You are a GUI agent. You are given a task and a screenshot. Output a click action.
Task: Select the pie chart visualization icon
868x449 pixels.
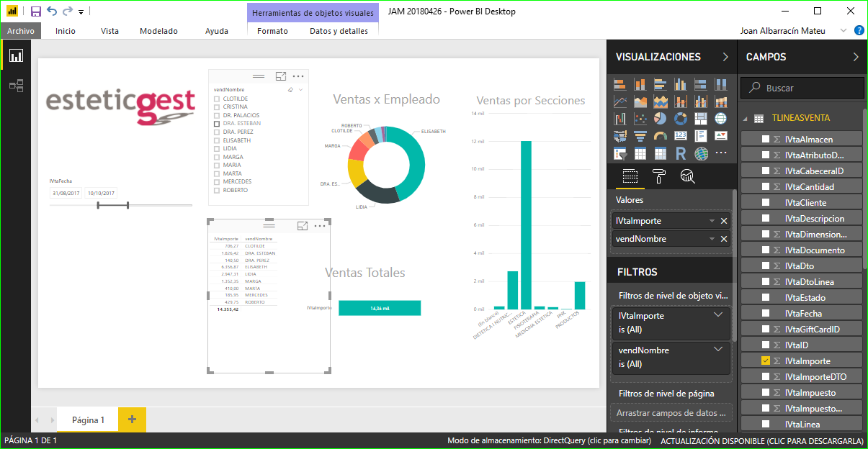pyautogui.click(x=660, y=119)
